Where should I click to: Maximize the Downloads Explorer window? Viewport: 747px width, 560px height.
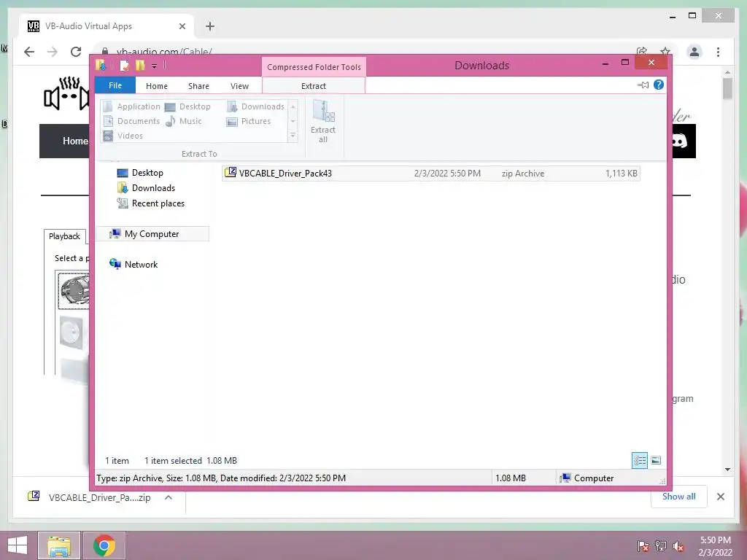coord(625,63)
